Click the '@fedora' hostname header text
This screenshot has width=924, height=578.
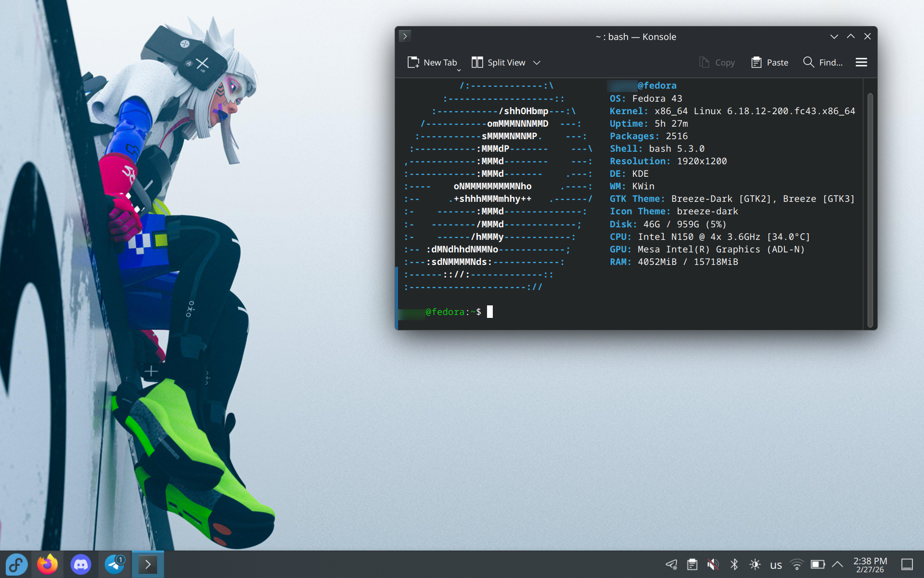click(657, 85)
